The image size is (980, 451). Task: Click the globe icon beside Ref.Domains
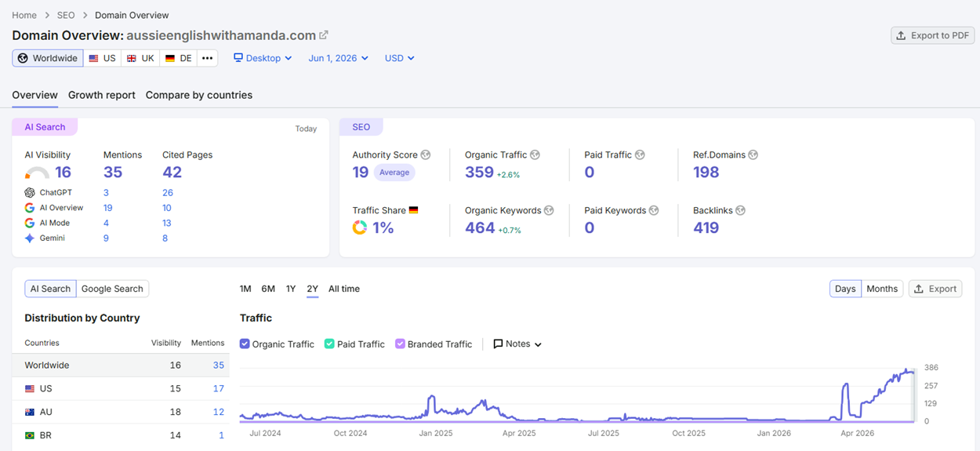coord(753,155)
